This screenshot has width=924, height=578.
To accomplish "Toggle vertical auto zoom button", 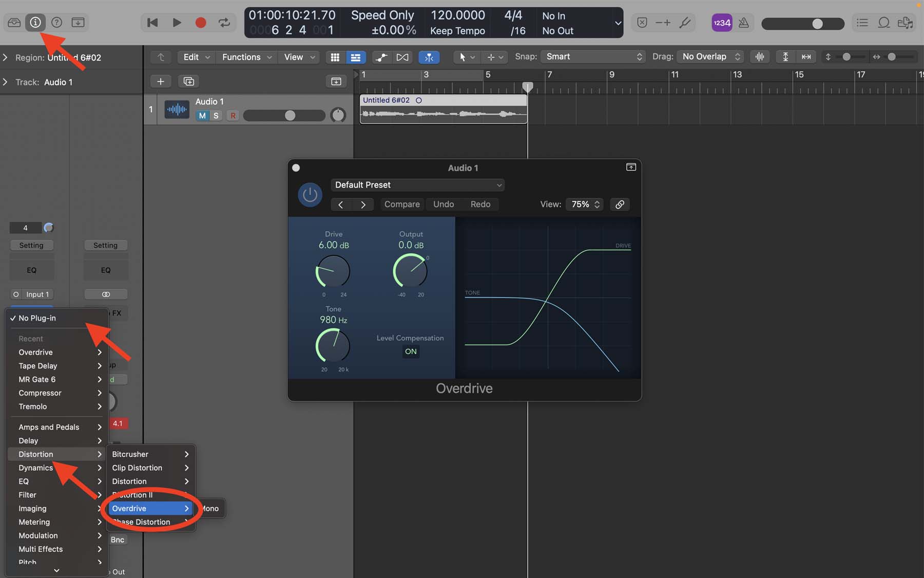I will click(x=785, y=57).
